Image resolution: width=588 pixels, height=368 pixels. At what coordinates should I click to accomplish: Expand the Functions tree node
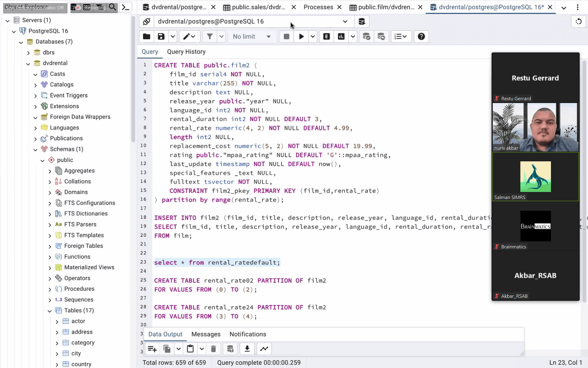pyautogui.click(x=50, y=257)
